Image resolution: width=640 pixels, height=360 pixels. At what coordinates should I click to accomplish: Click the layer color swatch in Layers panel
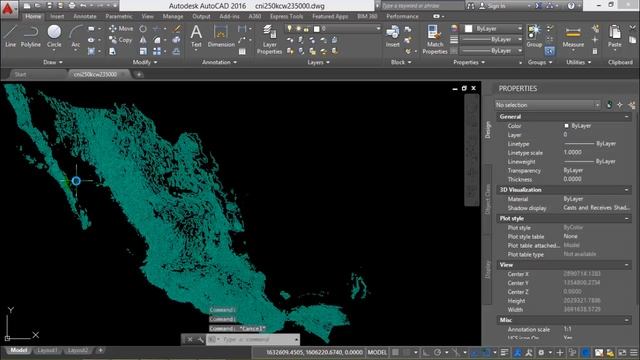click(x=317, y=29)
